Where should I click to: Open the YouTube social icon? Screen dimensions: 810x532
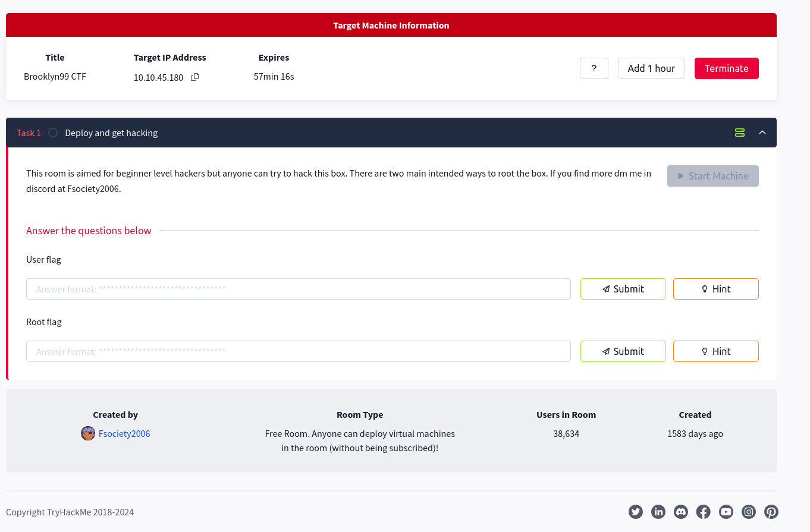(x=726, y=512)
